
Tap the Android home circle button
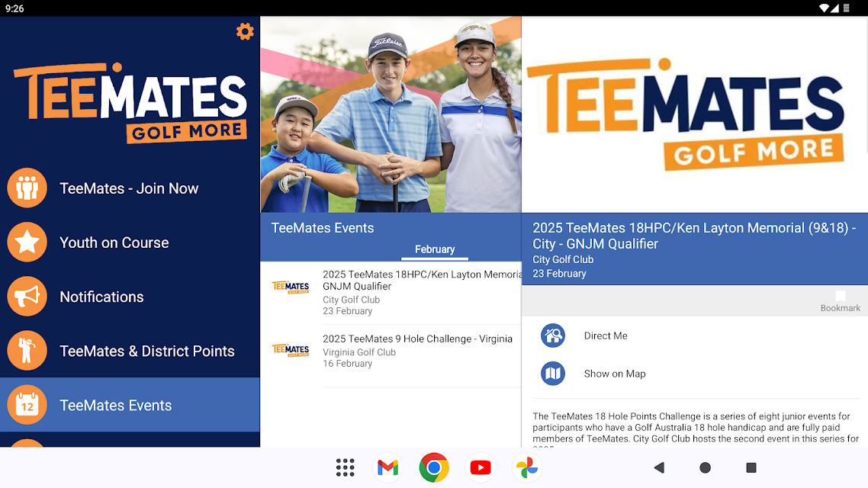pos(705,467)
